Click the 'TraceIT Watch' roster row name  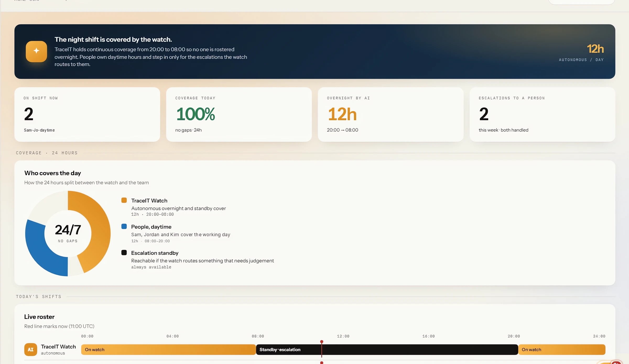coord(58,347)
